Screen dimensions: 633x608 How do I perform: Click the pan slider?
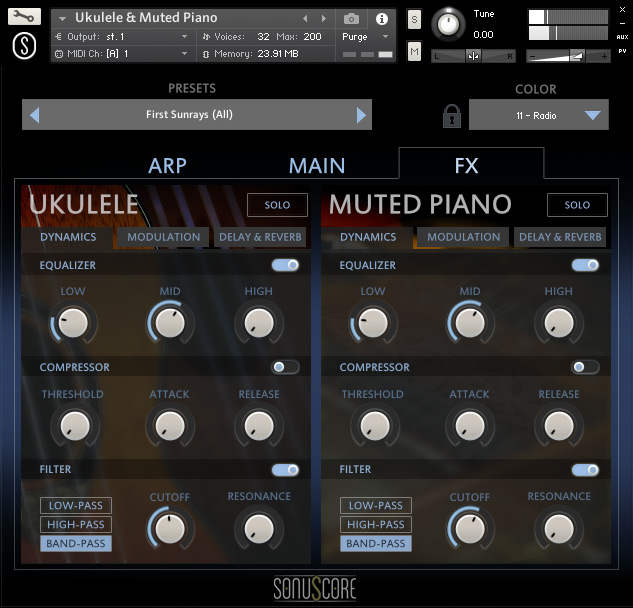click(x=473, y=56)
